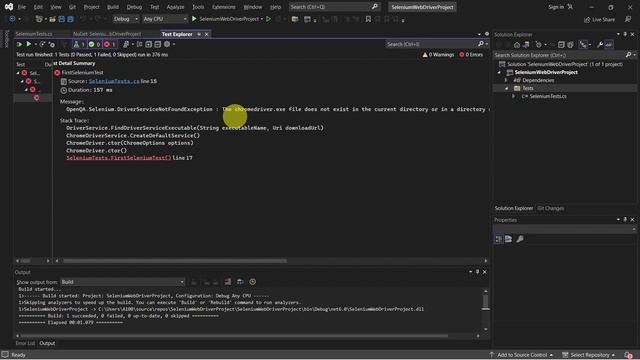Expand the SeleniumTests.cs file node

pyautogui.click(x=513, y=96)
